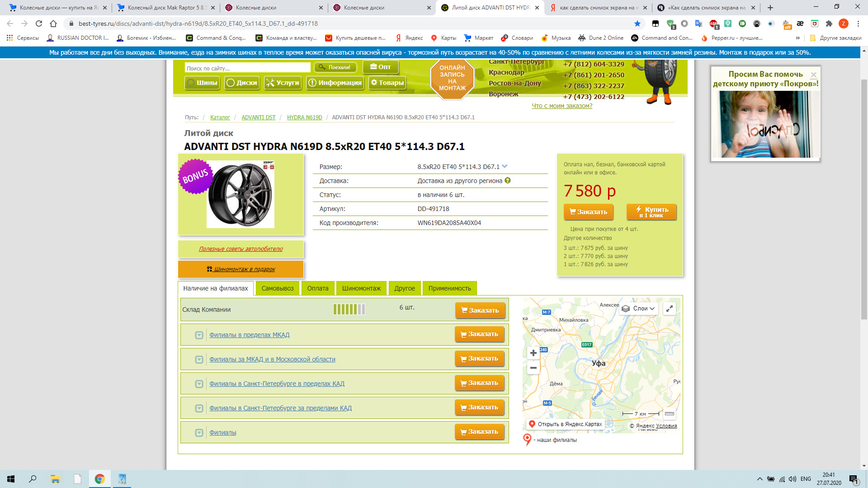This screenshot has height=488, width=868.
Task: Expand the Размер size dropdown arrow
Action: (x=505, y=166)
